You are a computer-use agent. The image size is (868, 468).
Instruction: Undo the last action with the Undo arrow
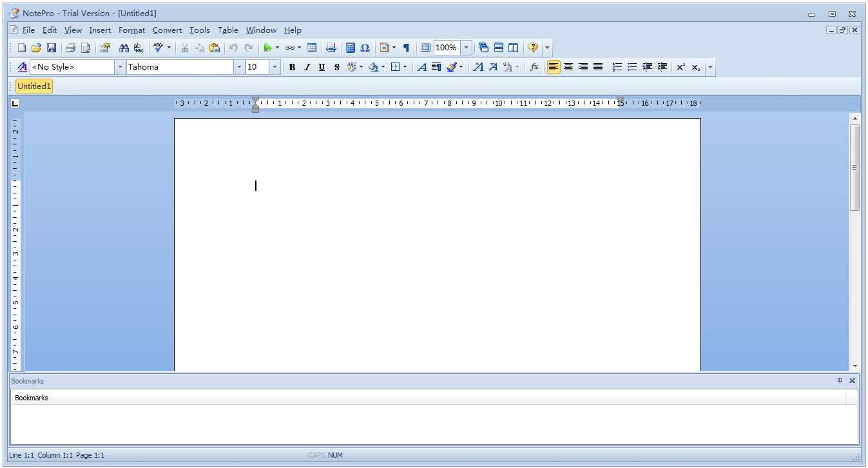pyautogui.click(x=233, y=48)
